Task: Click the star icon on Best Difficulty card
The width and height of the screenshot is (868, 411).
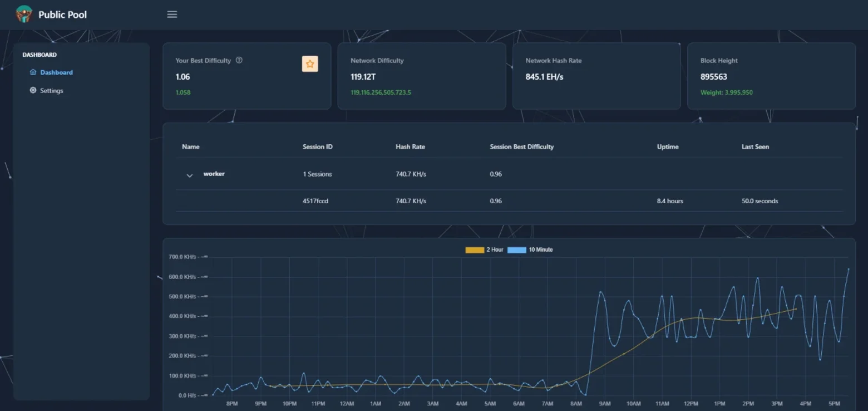Action: tap(310, 64)
